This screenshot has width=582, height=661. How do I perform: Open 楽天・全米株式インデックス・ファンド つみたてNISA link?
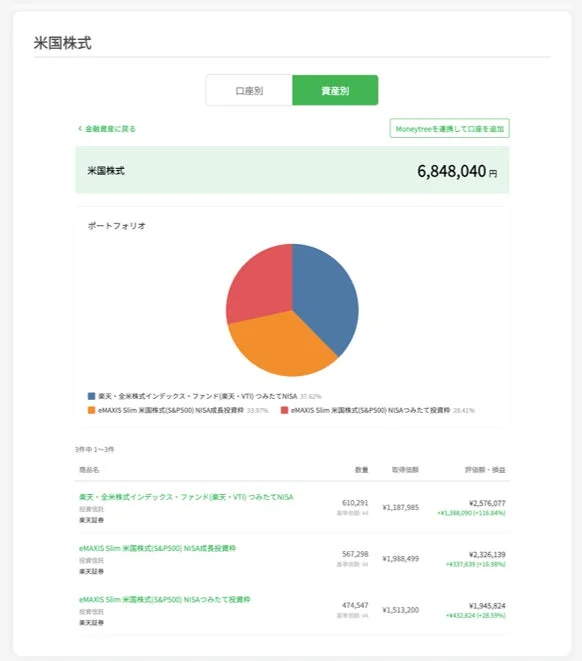[x=186, y=497]
